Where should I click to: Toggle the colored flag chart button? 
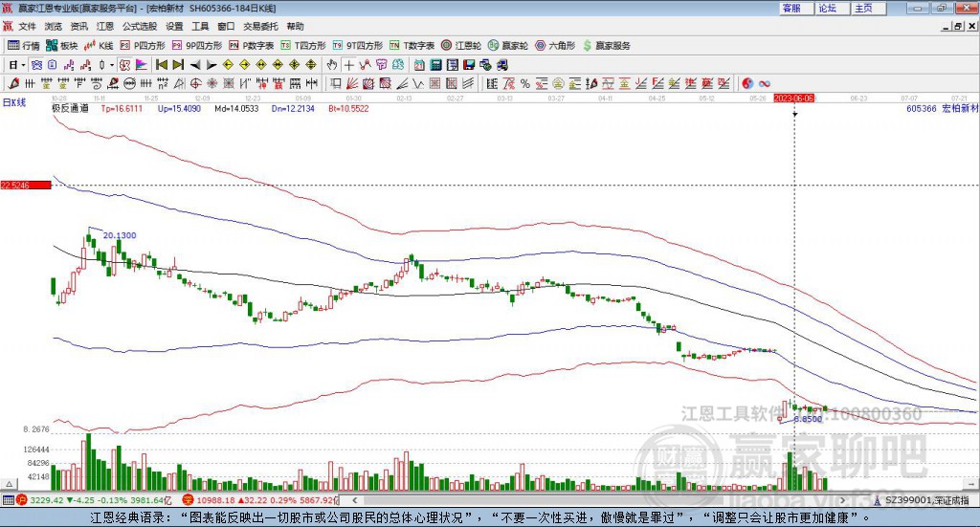click(142, 64)
